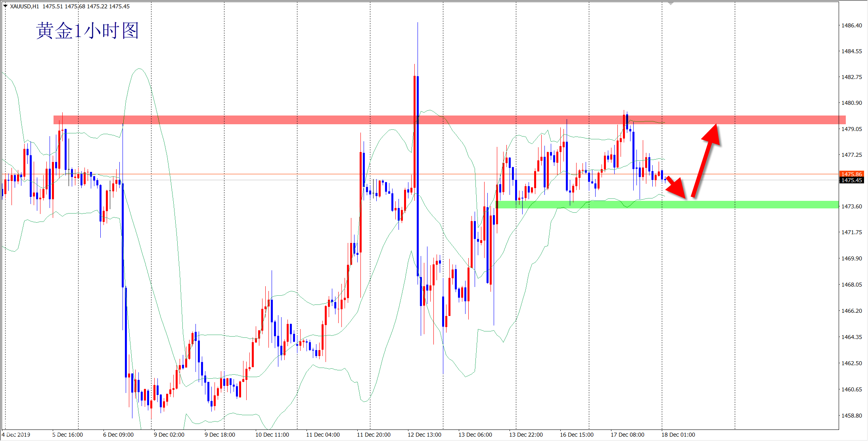Viewport: 868px width, 441px height.
Task: Click the black 1475.45 current price tag
Action: click(851, 180)
